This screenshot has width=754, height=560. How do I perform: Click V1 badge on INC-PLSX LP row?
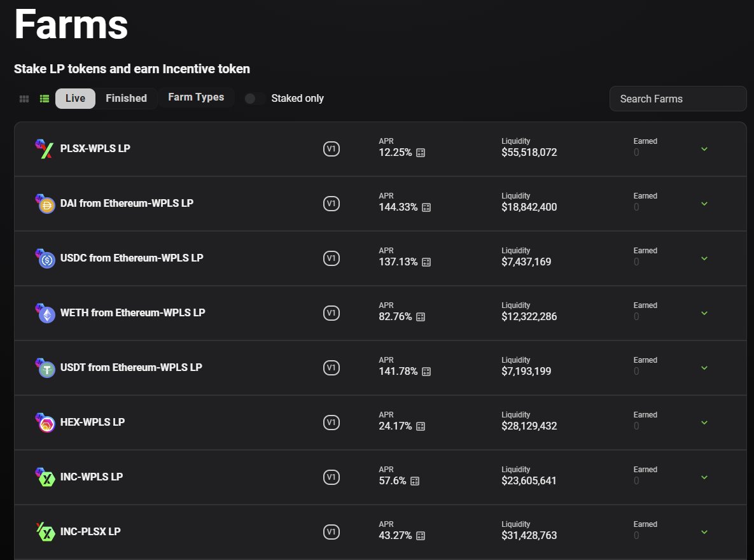pos(332,531)
